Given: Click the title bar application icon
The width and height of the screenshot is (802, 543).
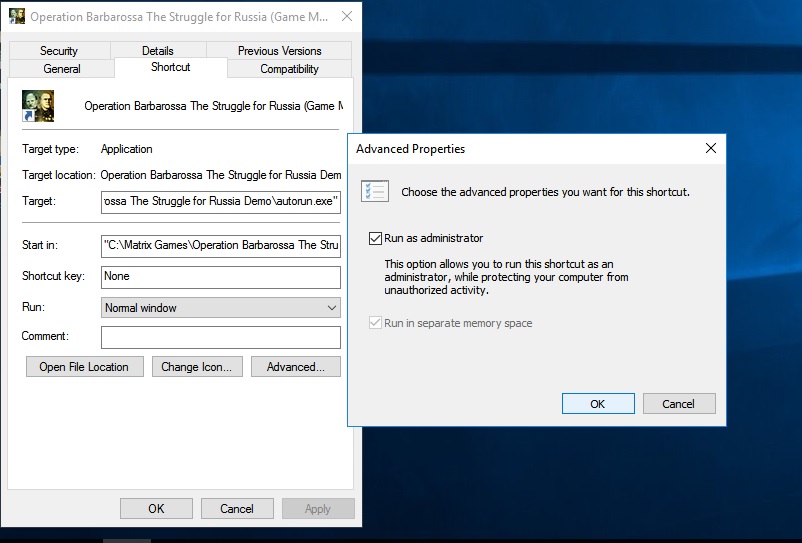Looking at the screenshot, I should coord(17,17).
